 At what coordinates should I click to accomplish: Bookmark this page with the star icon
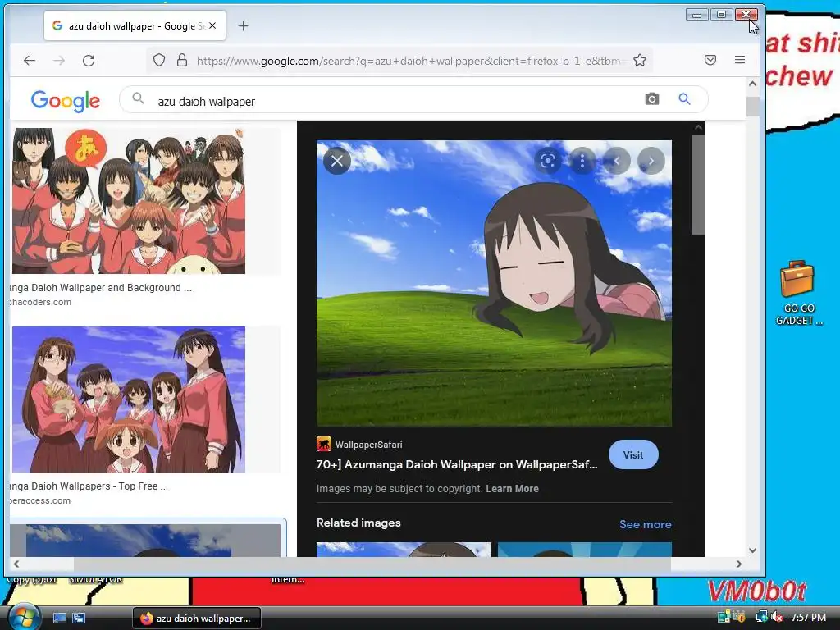point(640,60)
